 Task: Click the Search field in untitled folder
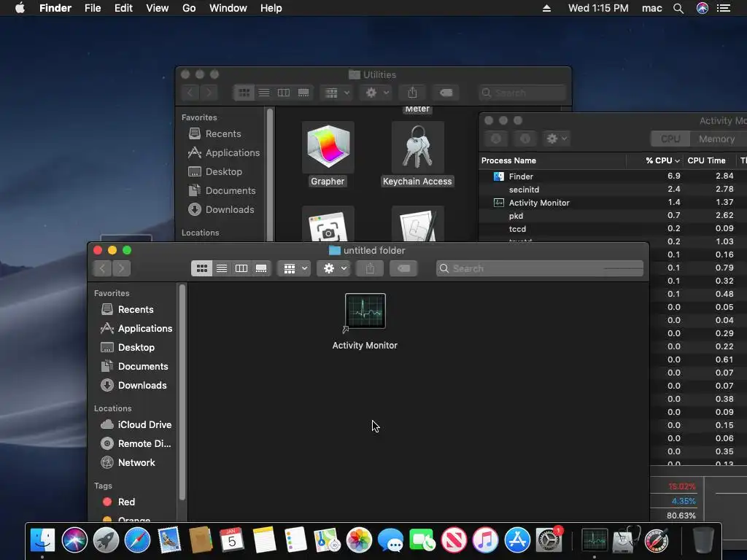pos(540,268)
